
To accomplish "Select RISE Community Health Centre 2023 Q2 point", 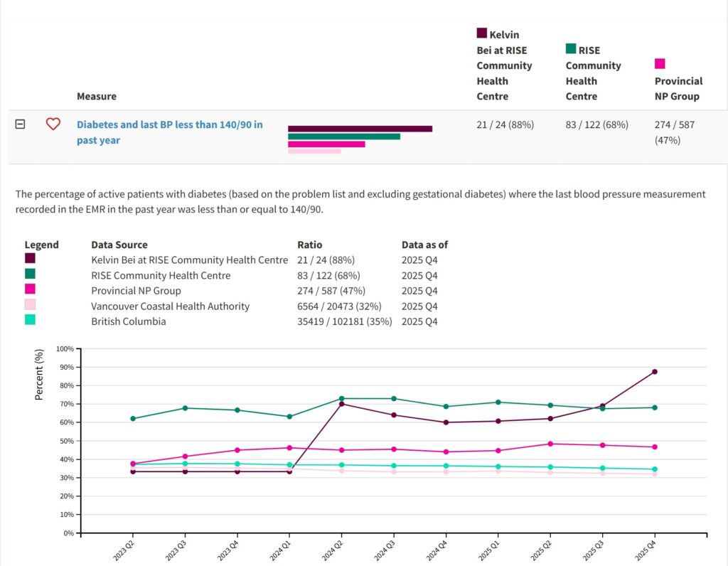I will tap(133, 419).
